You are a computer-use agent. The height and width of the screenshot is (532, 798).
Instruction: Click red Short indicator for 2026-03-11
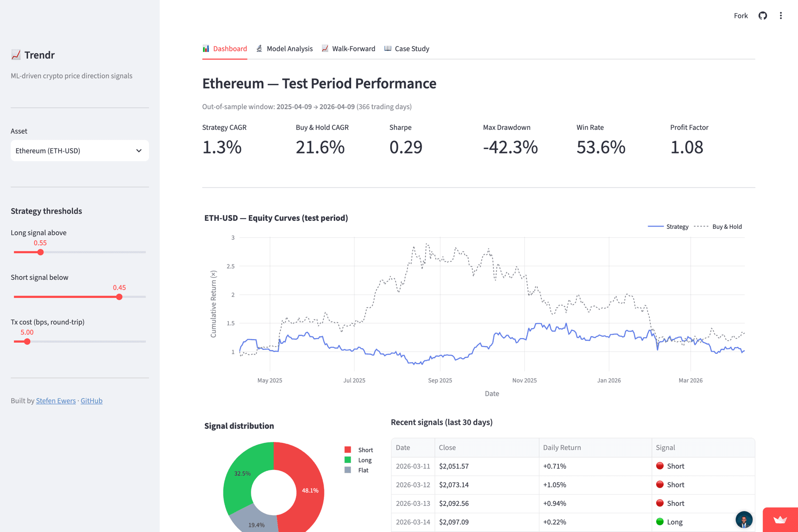tap(660, 466)
